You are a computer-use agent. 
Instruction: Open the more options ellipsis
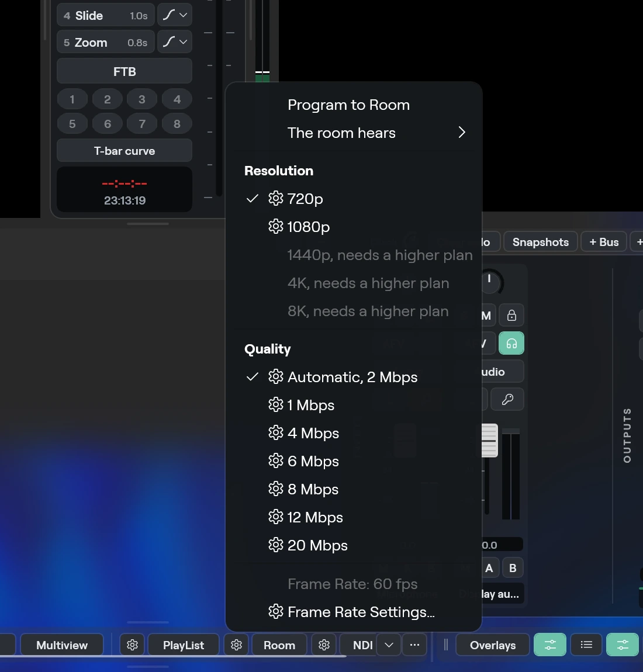click(x=414, y=645)
